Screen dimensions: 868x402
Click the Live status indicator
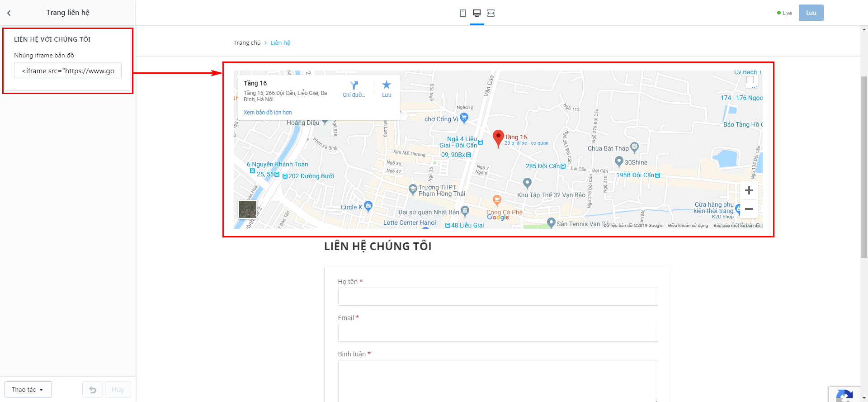pos(784,13)
